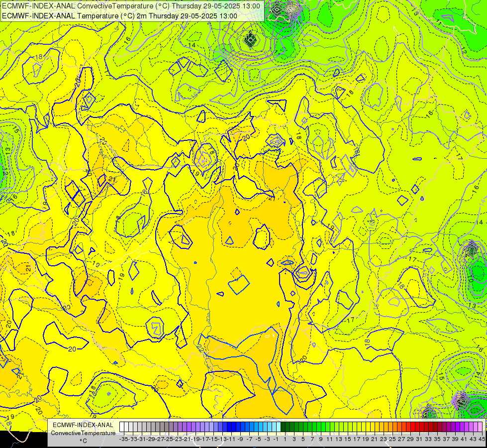This screenshot has height=448, width=487.
Task: Click the -19 legend value
Action: (195, 439)
